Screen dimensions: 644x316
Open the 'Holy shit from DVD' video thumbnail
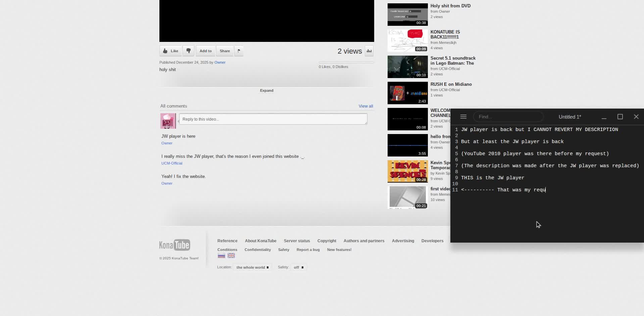click(407, 15)
